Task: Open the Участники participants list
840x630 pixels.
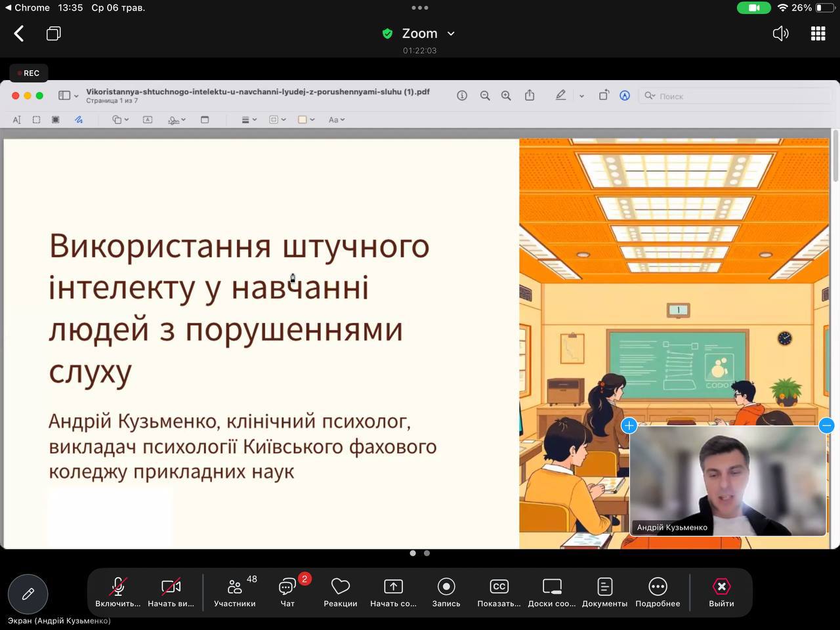Action: point(235,592)
